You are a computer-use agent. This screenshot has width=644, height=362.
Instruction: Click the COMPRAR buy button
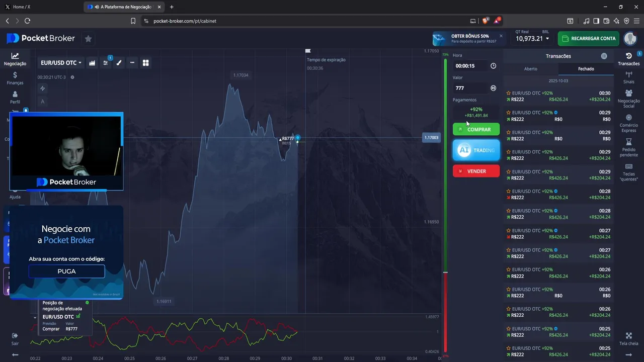(x=476, y=129)
